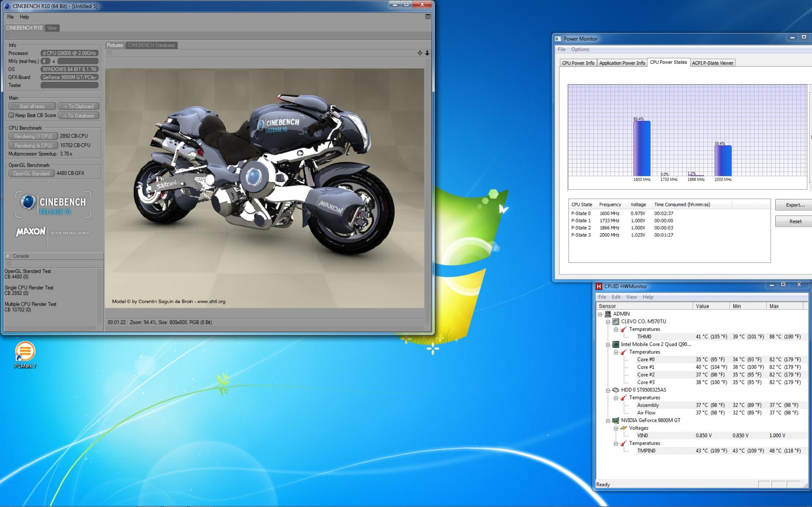The image size is (812, 507).
Task: Click the grip handle under Console header
Action: [8, 263]
